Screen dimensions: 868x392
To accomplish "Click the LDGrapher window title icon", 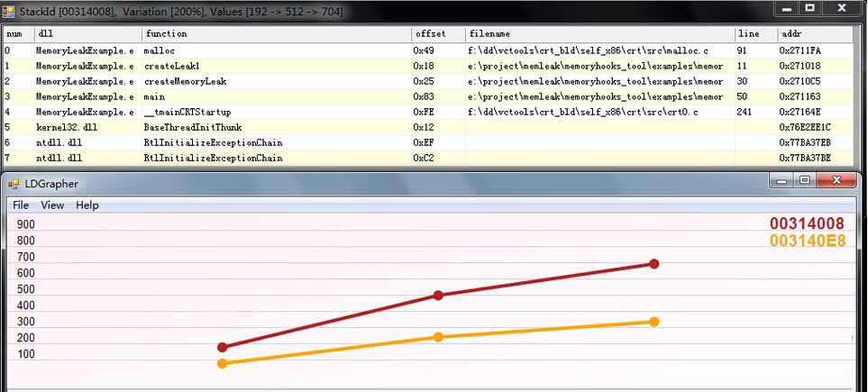I will (x=13, y=183).
